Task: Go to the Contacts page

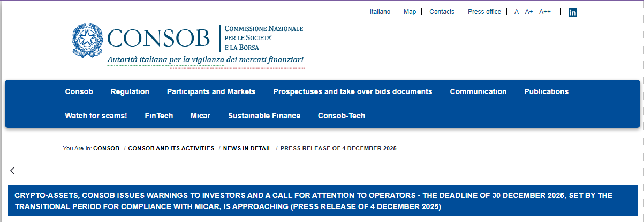Action: coord(442,12)
